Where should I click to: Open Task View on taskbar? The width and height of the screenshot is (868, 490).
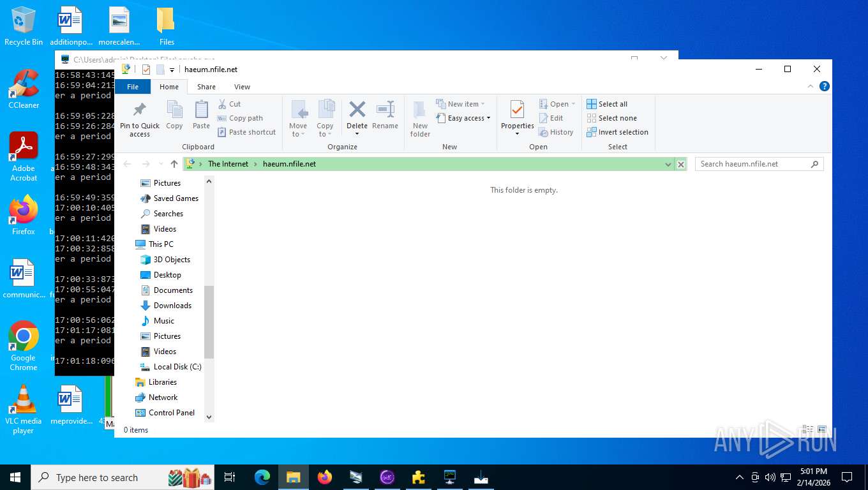[x=230, y=477]
